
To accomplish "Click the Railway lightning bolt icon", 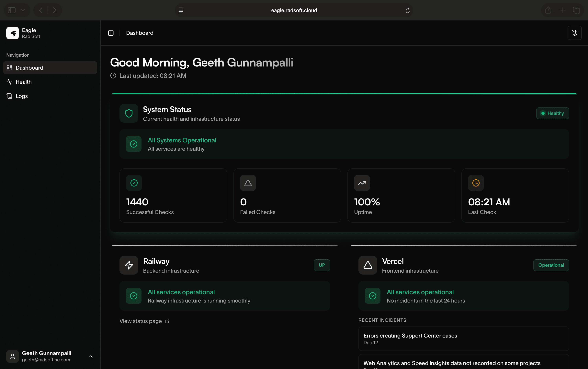I will coord(129,265).
